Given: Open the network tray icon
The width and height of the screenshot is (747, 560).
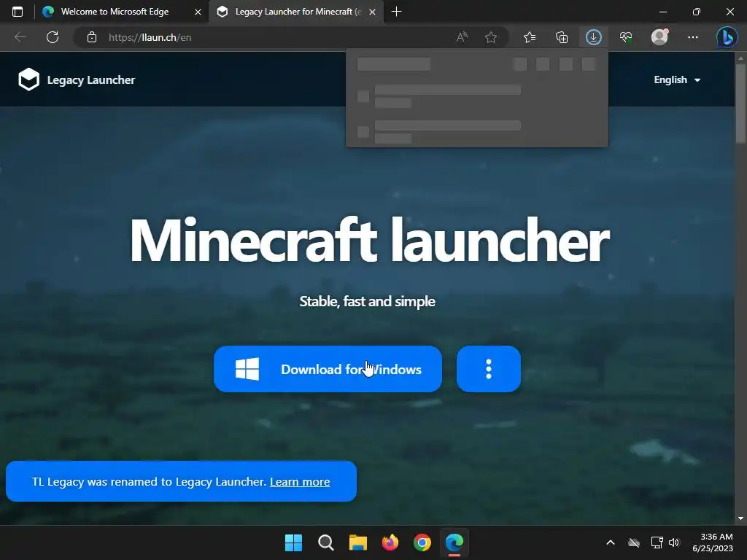Looking at the screenshot, I should pyautogui.click(x=657, y=542).
